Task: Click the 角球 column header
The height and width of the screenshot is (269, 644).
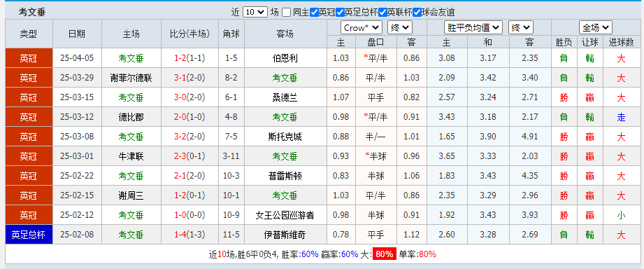Action: (231, 34)
